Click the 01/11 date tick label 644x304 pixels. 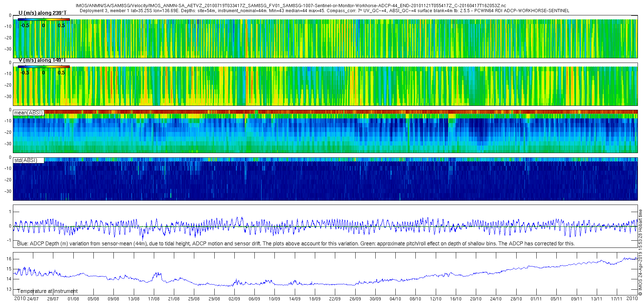pos(536,299)
